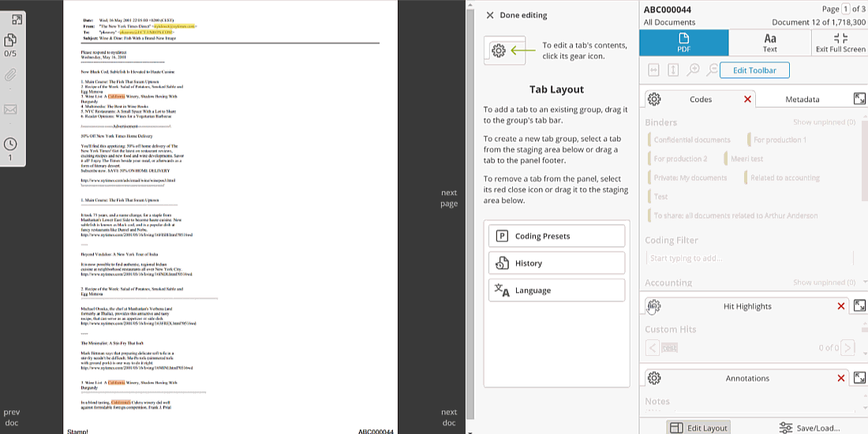Click Exit Full Screen
Screen dimensions: 868x434
click(x=840, y=43)
